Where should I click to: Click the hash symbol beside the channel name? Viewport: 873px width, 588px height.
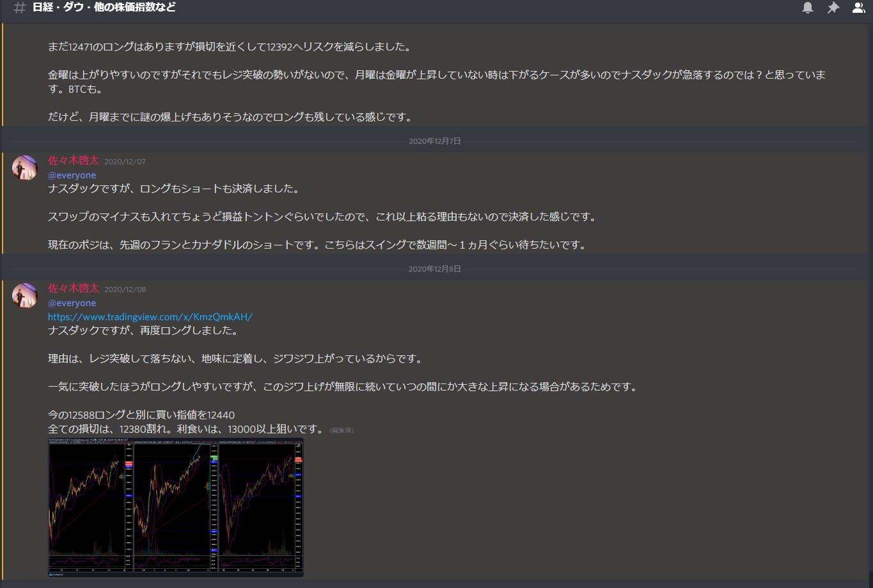point(20,8)
